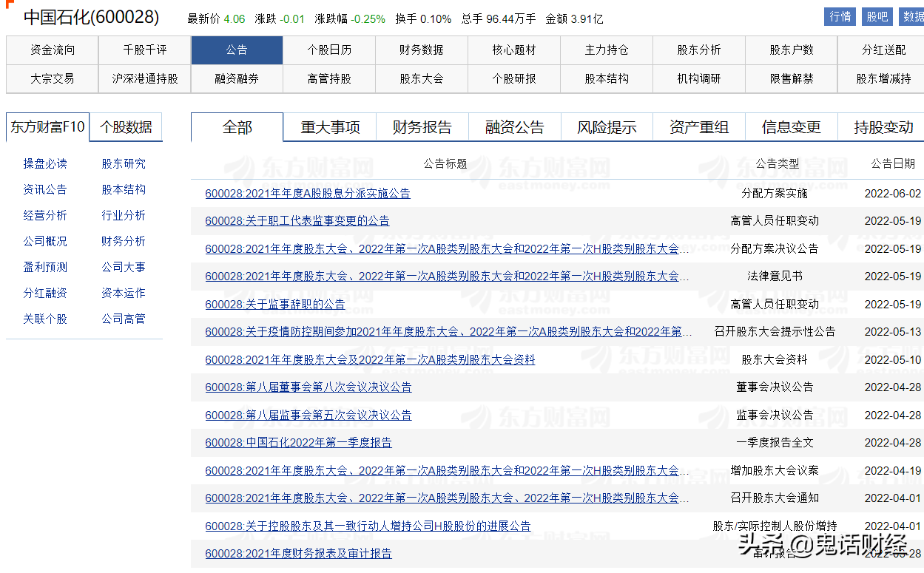Open the 资讯公告 sidebar link
924x573 pixels.
pos(45,189)
